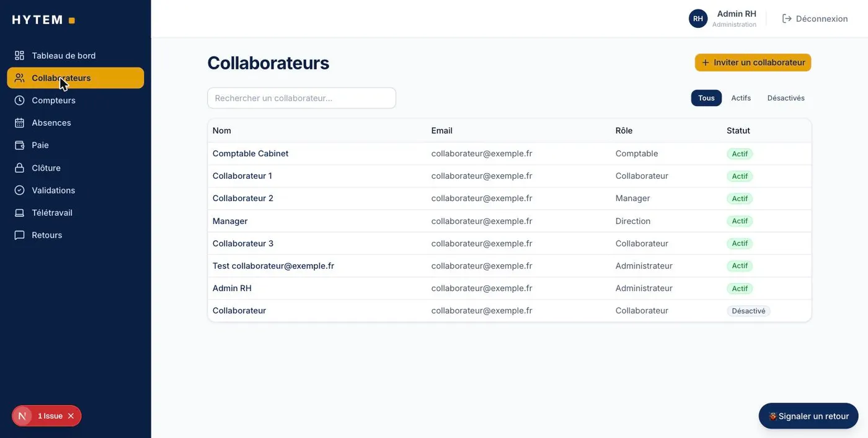Click the Clôture lock icon
Screen dimensions: 868x438
tap(20, 168)
